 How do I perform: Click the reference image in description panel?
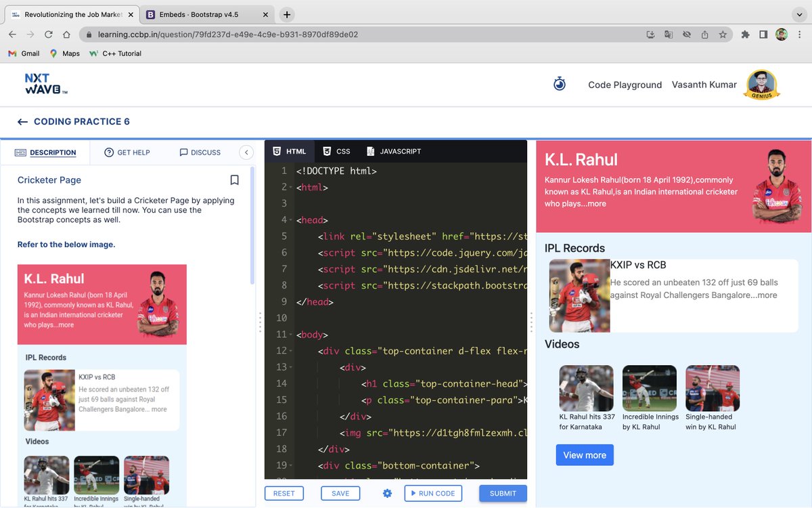102,385
